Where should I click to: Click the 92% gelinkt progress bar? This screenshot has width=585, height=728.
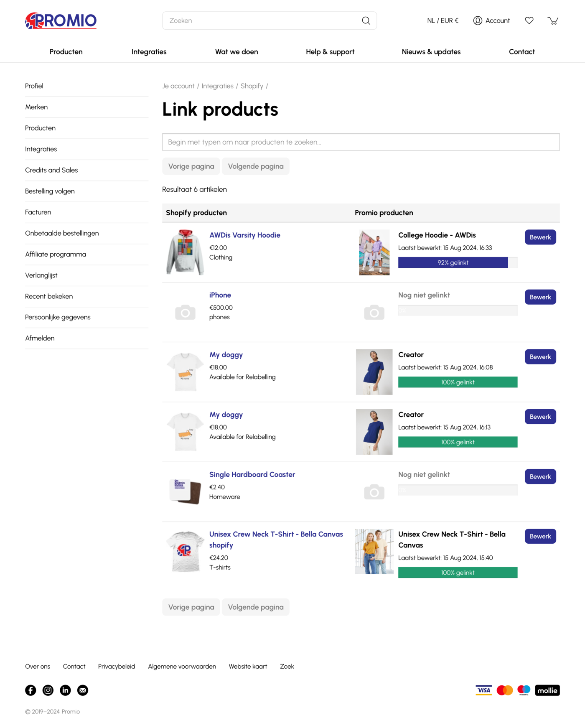[x=453, y=262]
